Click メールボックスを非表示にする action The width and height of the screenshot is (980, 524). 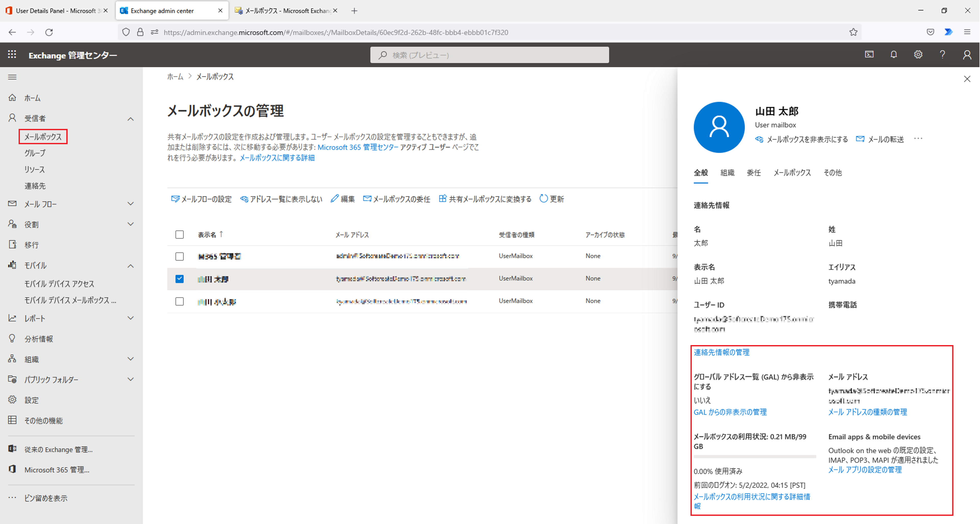[802, 139]
